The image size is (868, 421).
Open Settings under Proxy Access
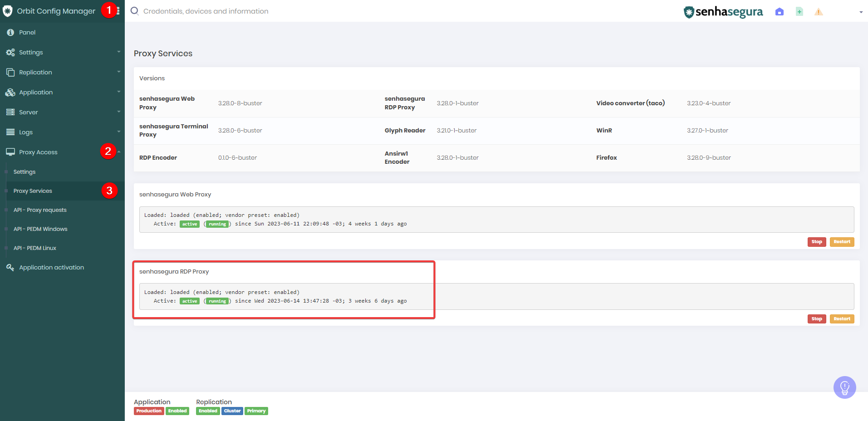coord(25,172)
